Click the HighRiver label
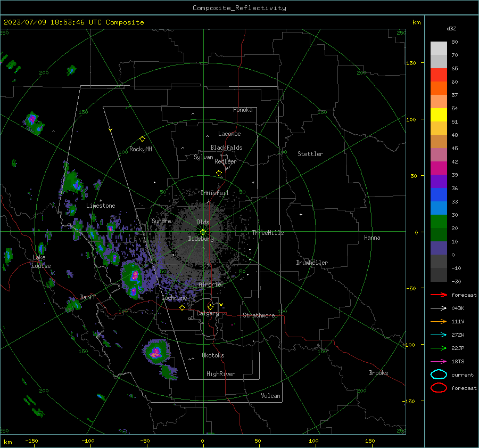The width and height of the screenshot is (479, 448). coord(221,374)
